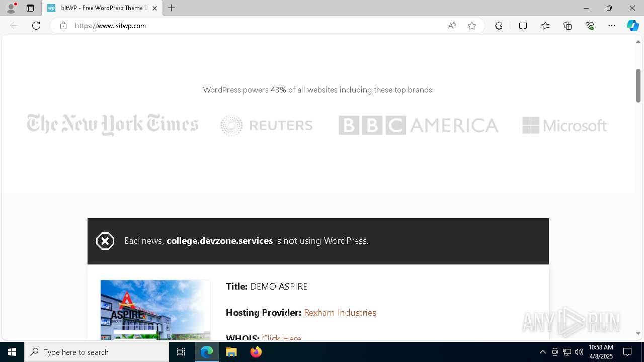Open the Windows Start menu

point(12,352)
